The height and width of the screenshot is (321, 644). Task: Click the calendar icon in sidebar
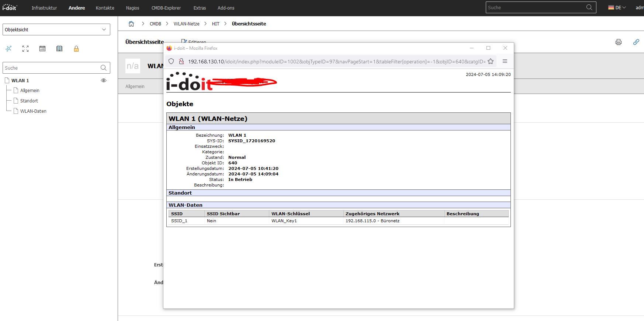(x=42, y=49)
